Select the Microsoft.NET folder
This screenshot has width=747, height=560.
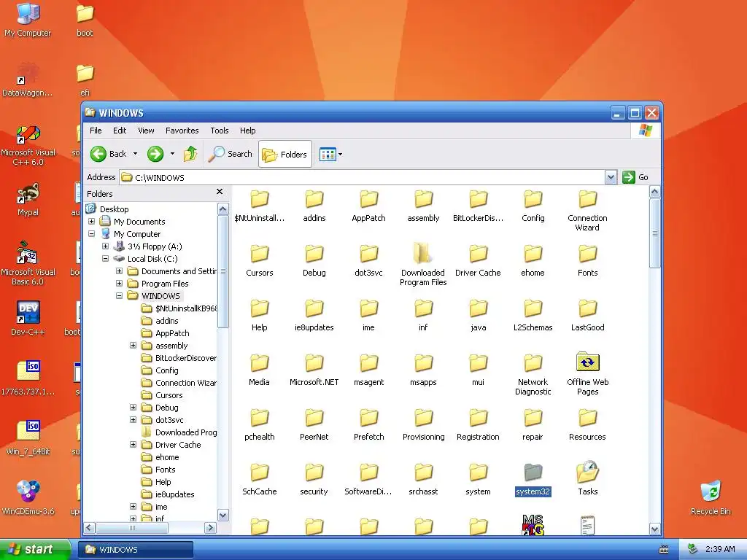314,370
